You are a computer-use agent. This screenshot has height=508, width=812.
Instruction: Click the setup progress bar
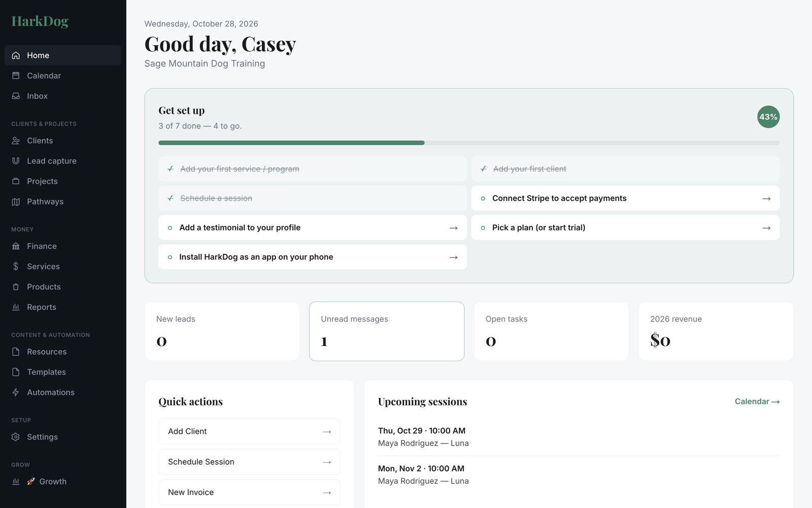tap(469, 143)
